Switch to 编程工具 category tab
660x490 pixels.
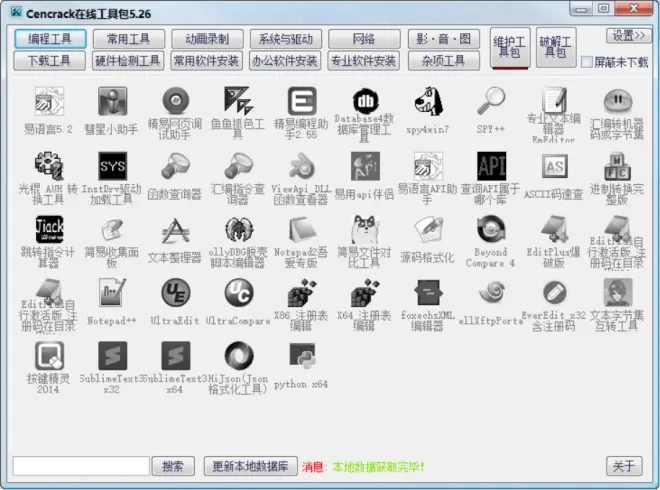tap(50, 39)
